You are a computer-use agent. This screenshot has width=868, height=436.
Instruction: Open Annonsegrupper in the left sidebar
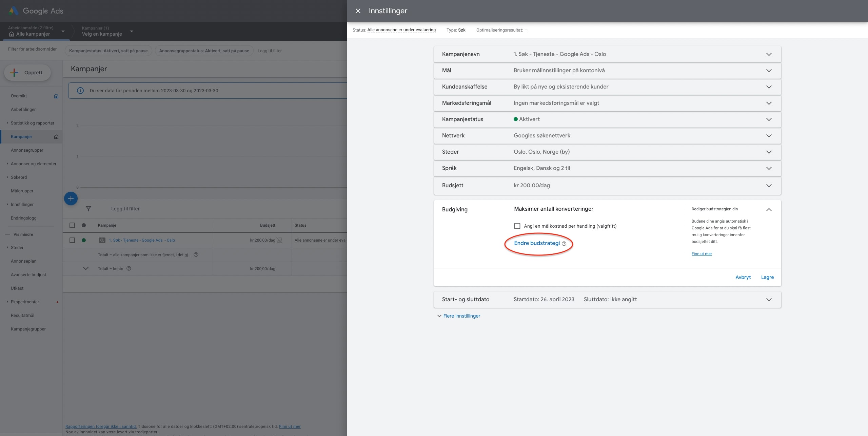[x=27, y=150]
